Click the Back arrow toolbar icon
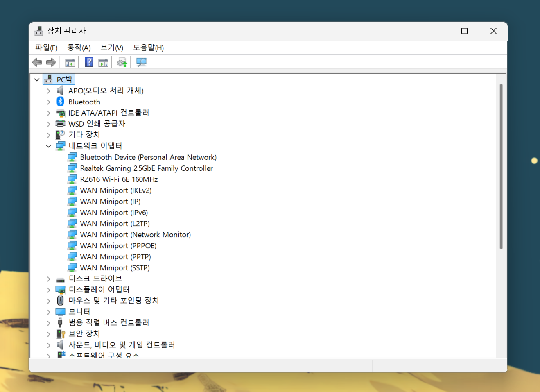 click(37, 62)
